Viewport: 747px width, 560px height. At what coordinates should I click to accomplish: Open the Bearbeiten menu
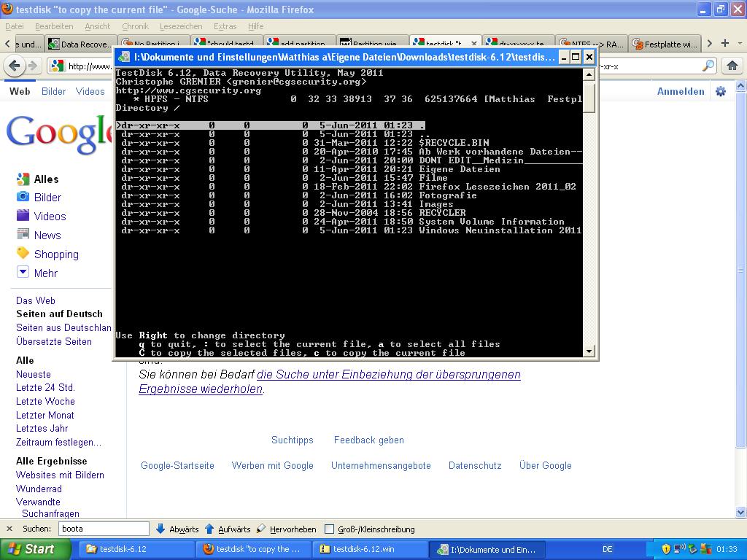click(x=54, y=27)
